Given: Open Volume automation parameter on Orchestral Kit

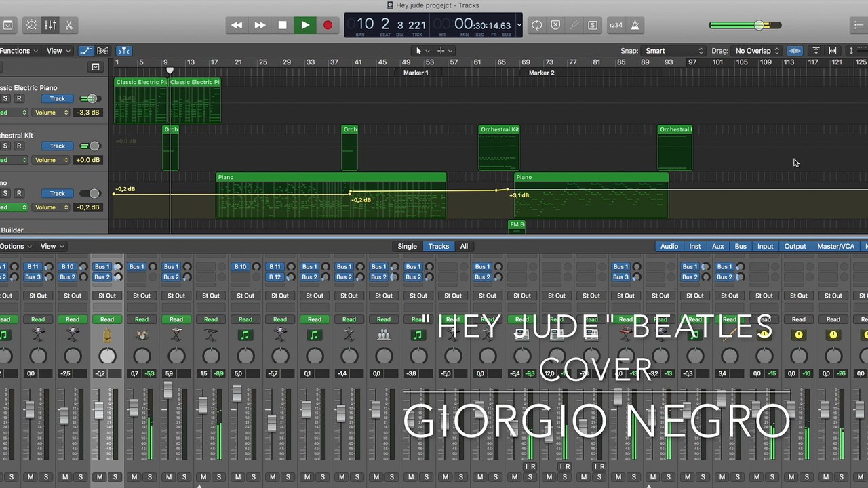Looking at the screenshot, I should click(52, 160).
